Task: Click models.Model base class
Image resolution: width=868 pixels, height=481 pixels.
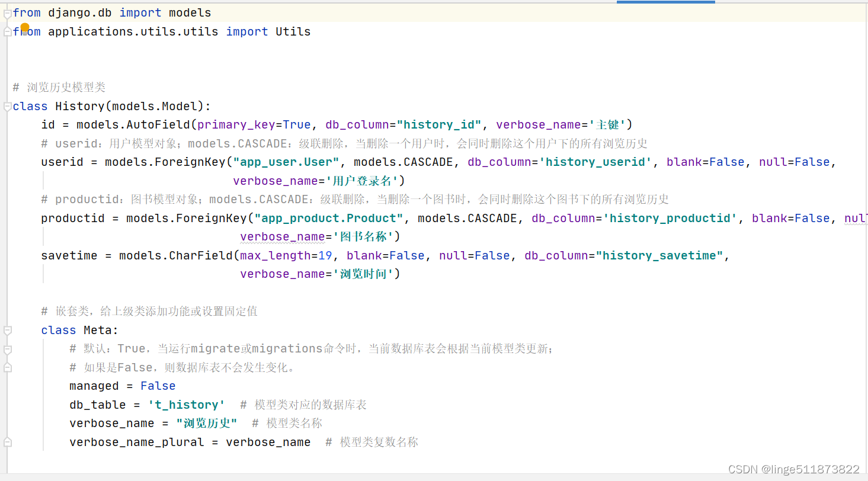Action: 158,106
